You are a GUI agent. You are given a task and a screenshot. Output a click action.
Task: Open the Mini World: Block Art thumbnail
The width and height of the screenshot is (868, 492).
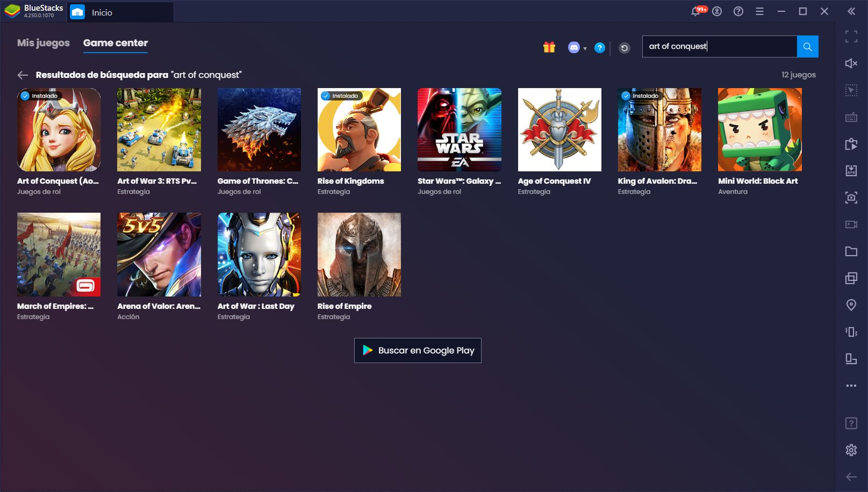click(760, 129)
